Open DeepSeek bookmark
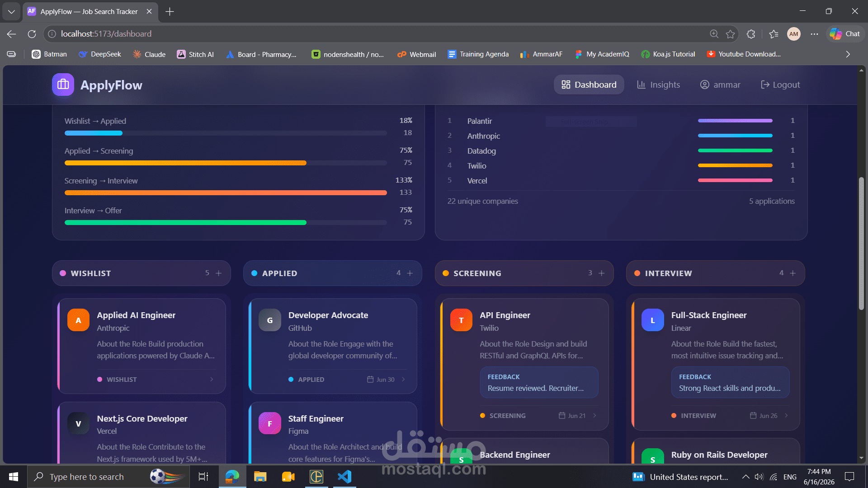The width and height of the screenshot is (868, 488). tap(100, 54)
